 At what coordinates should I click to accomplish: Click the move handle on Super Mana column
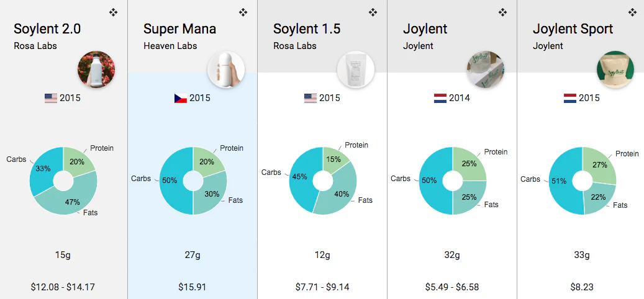click(243, 12)
